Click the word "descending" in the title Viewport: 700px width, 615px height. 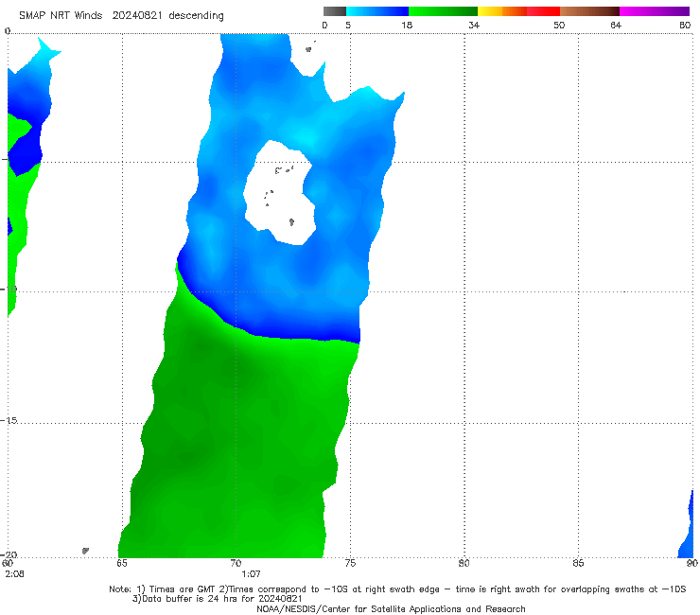click(x=196, y=16)
